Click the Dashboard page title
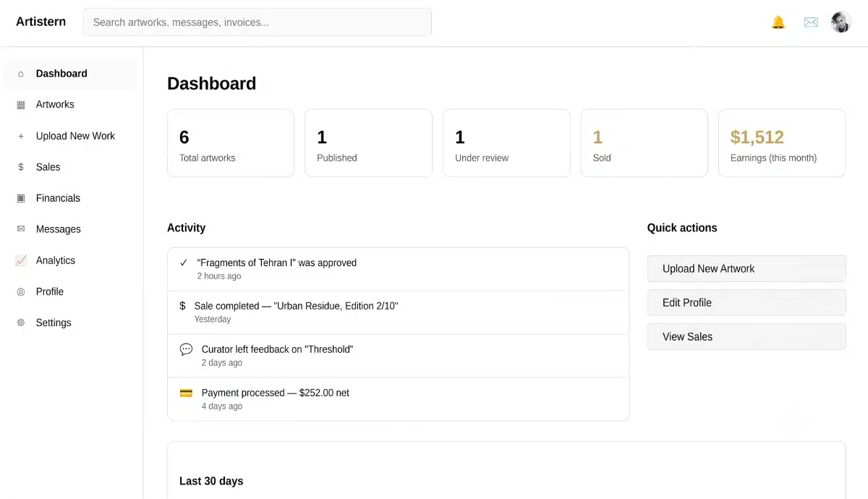The image size is (868, 499). (x=211, y=84)
